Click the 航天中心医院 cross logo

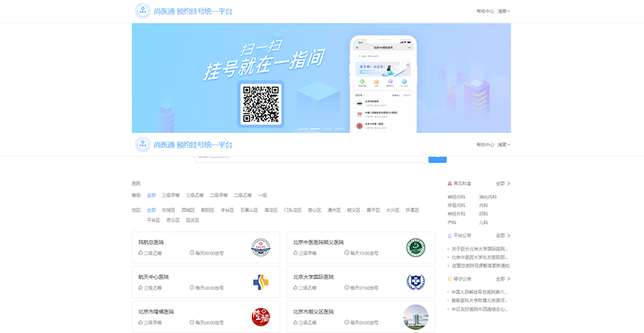point(260,282)
